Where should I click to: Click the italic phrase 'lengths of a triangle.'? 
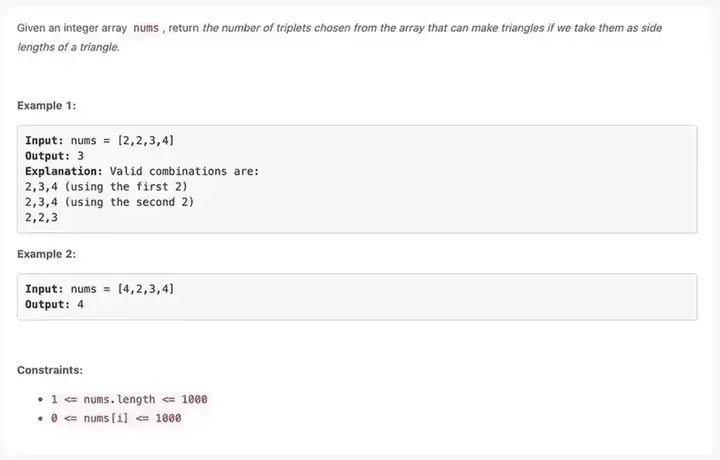coord(68,47)
